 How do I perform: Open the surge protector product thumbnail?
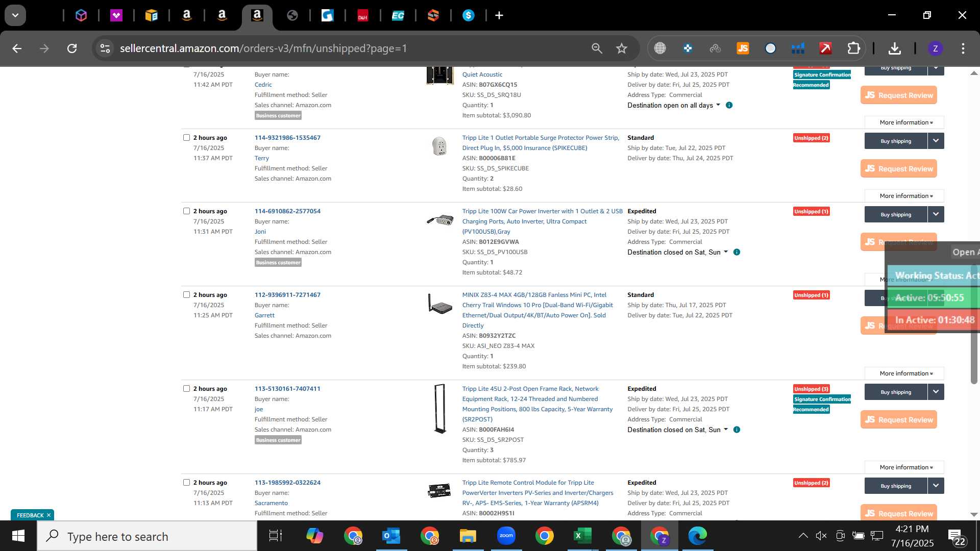pyautogui.click(x=439, y=146)
